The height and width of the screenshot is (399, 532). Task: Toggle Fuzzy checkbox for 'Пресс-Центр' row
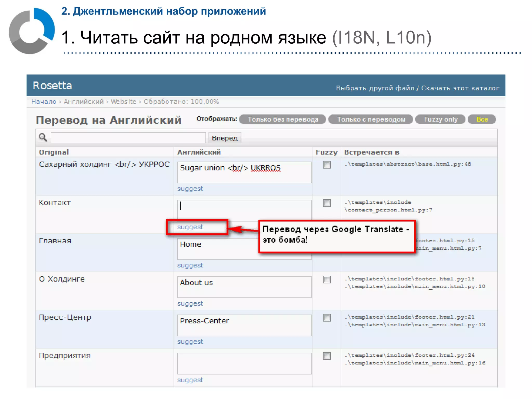[x=327, y=318]
